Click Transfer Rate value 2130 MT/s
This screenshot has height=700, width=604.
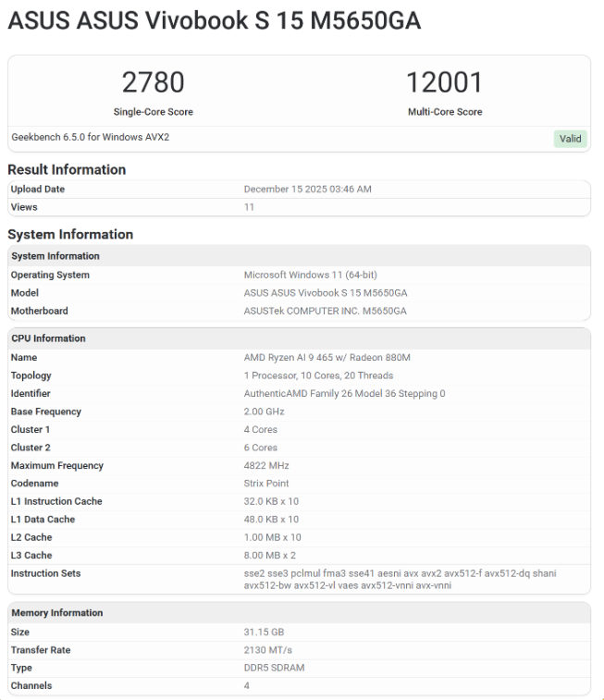click(268, 650)
